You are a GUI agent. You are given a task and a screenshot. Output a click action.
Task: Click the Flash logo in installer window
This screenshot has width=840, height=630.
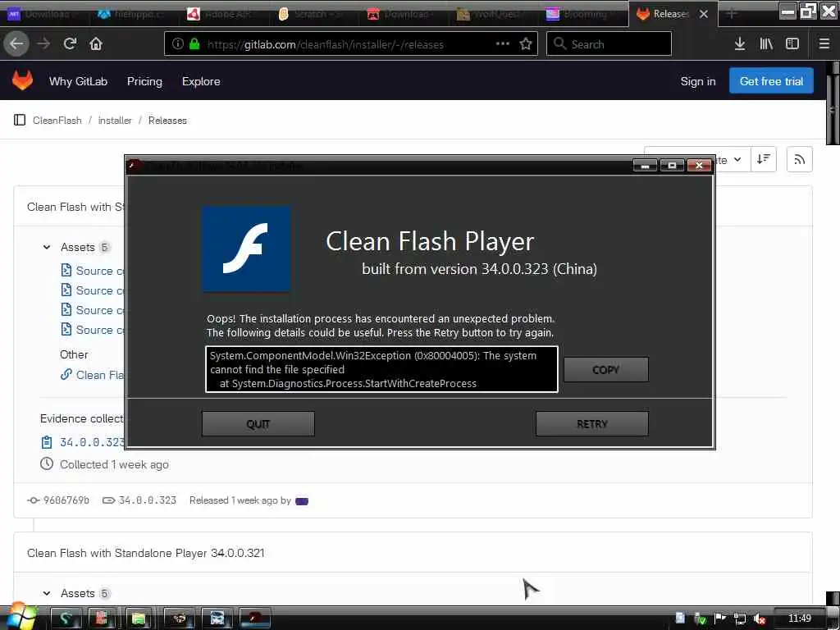point(246,249)
